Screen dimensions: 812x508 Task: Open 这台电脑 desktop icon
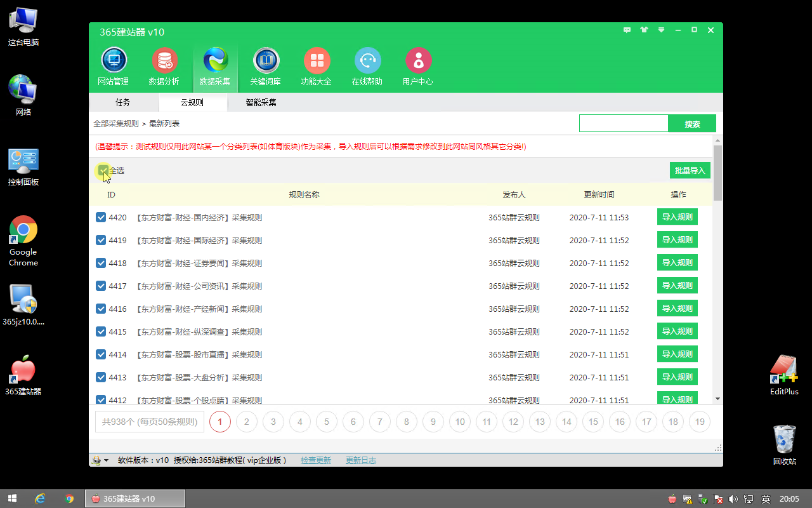point(23,28)
